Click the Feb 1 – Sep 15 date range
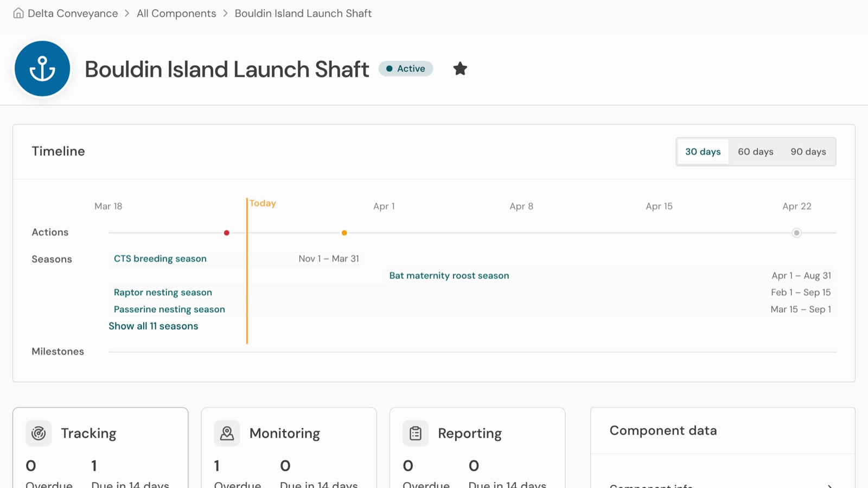868x488 pixels. tap(801, 292)
